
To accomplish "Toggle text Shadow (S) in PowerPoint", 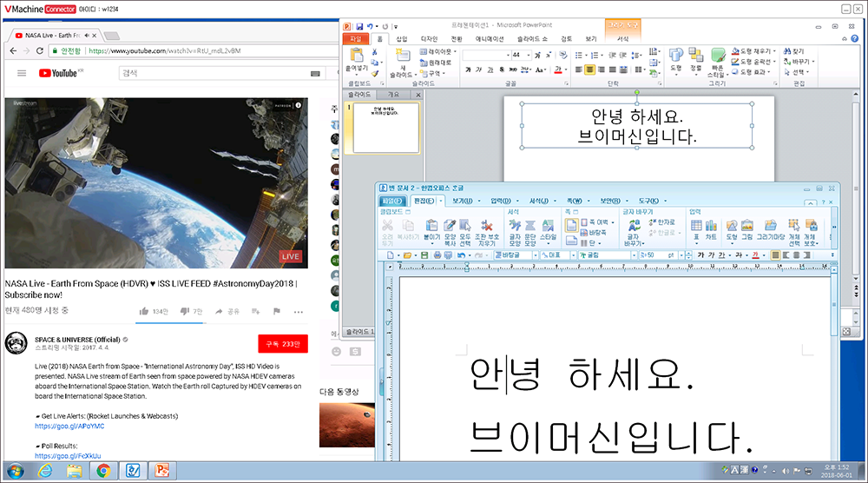I will [x=502, y=69].
